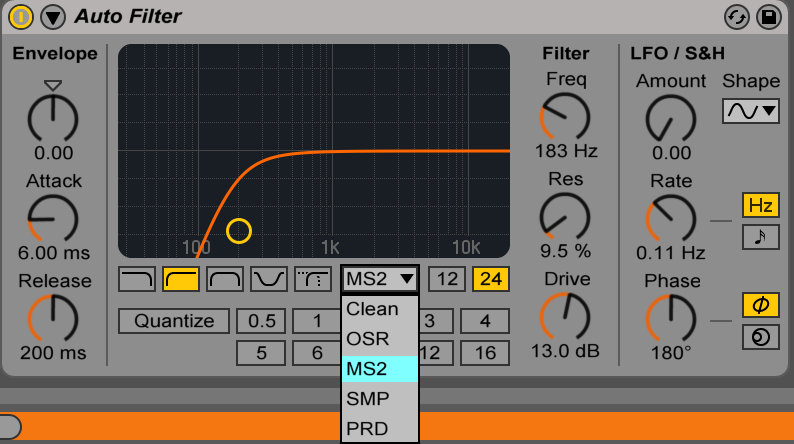Select quantize value 12 in the Quantize row

tap(435, 353)
